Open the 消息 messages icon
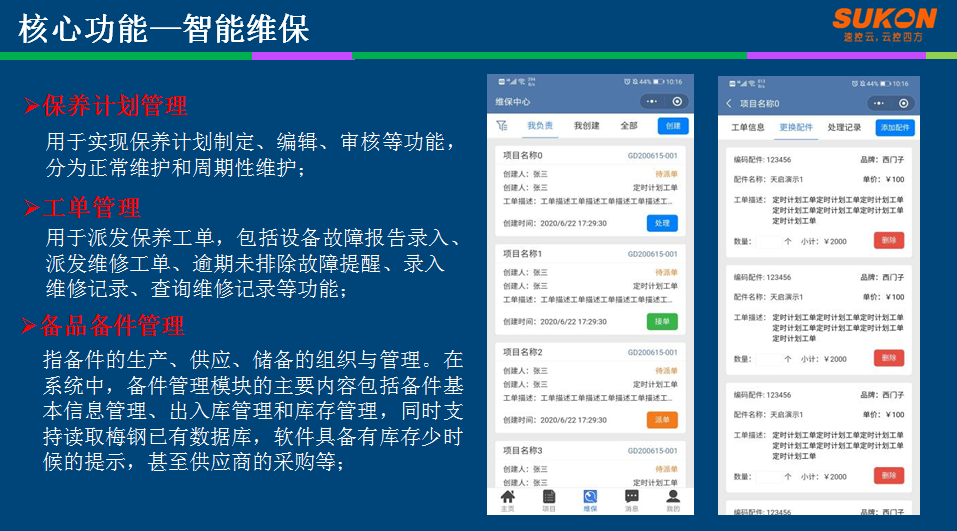Image resolution: width=957 pixels, height=531 pixels. pos(632,497)
